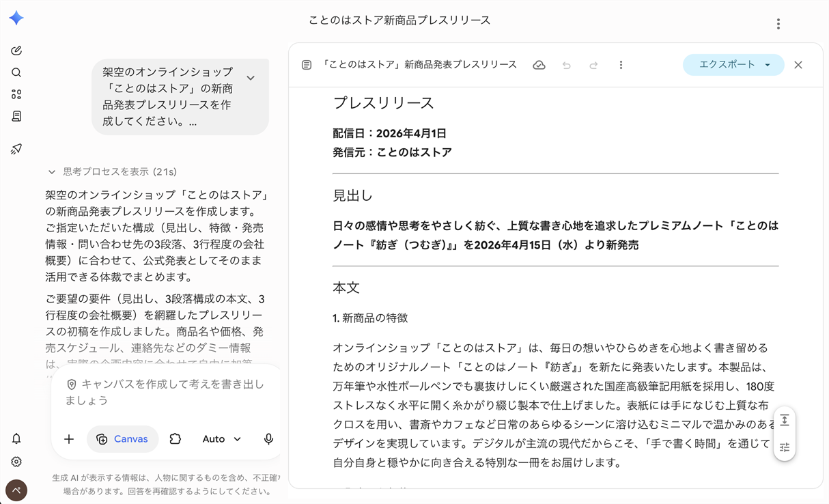Close the canvas panel
Screen dimensions: 829x504
click(798, 65)
